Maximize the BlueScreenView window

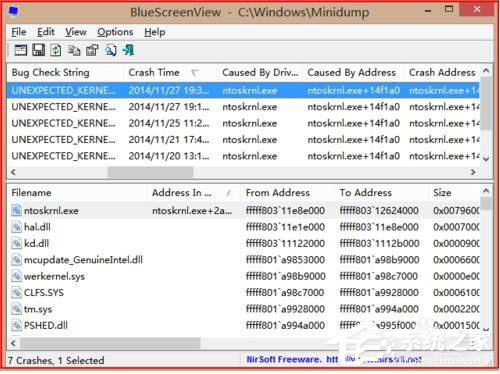click(x=449, y=9)
